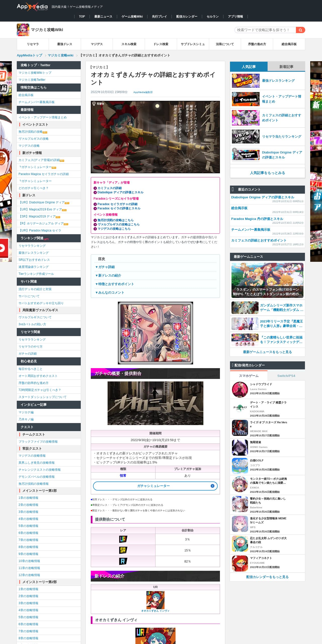Viewport: 322px width, 644px height.
Task: Click 人気記事をもっとみる button
Action: 267,173
